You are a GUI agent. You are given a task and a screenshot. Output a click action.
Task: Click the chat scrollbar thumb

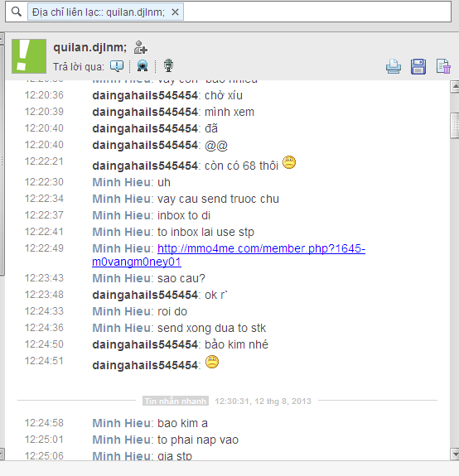tap(455, 125)
